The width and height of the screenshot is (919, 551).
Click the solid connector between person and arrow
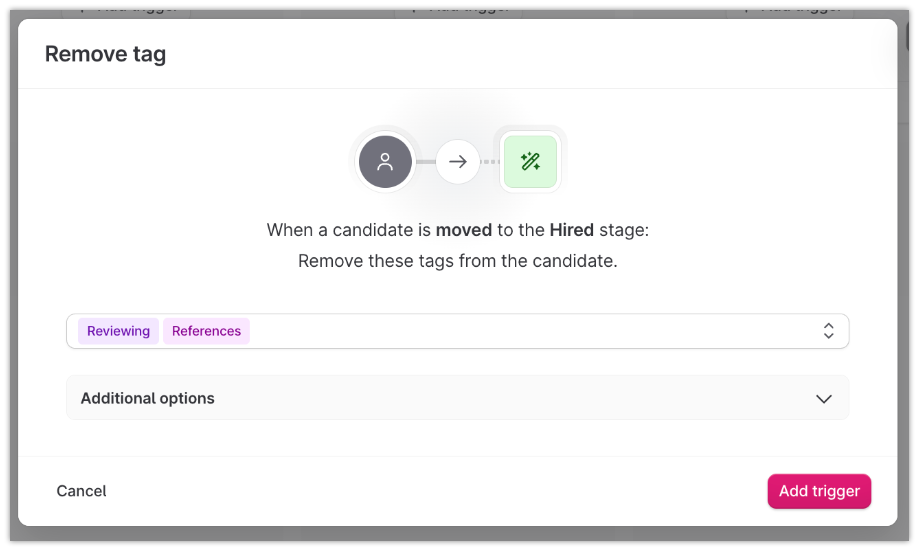click(x=425, y=162)
